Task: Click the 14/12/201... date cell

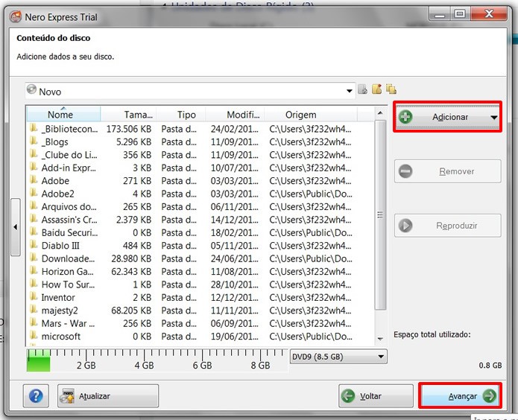Action: 235,220
